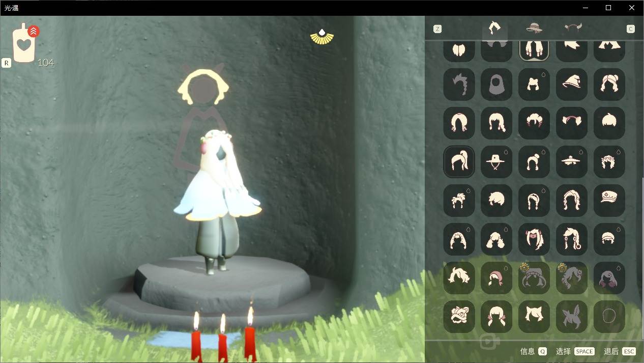644x363 pixels.
Task: Open the video camera recording icon
Action: pyautogui.click(x=490, y=342)
